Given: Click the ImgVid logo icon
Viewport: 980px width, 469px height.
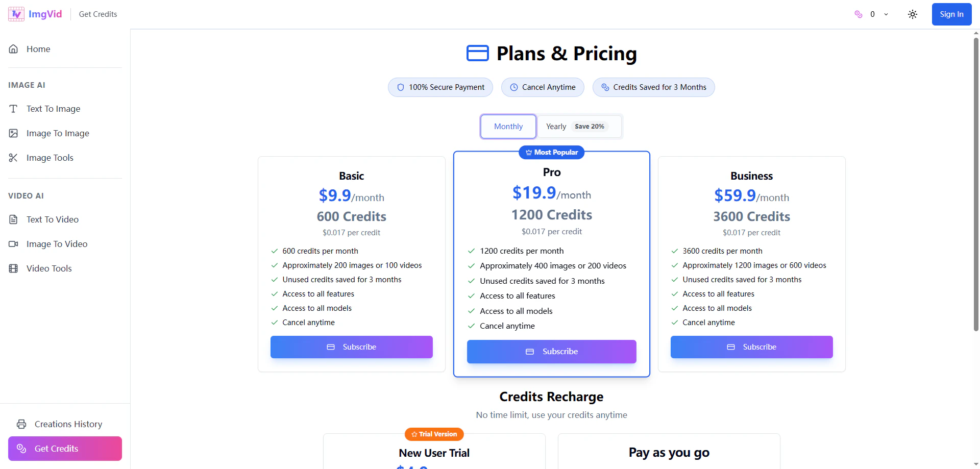Looking at the screenshot, I should [x=16, y=14].
